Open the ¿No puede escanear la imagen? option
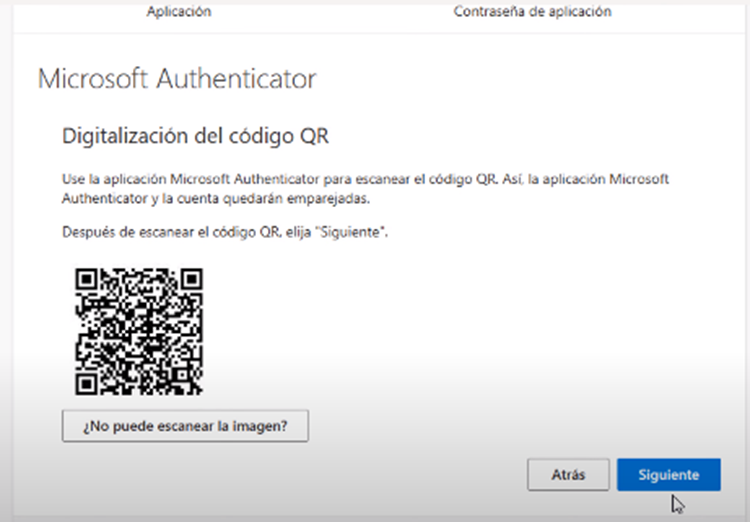750x522 pixels. click(185, 426)
